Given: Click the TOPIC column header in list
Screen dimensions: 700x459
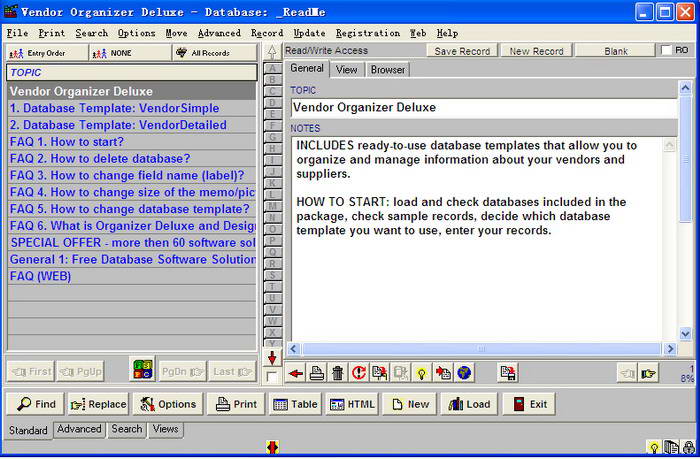Looking at the screenshot, I should pos(132,73).
